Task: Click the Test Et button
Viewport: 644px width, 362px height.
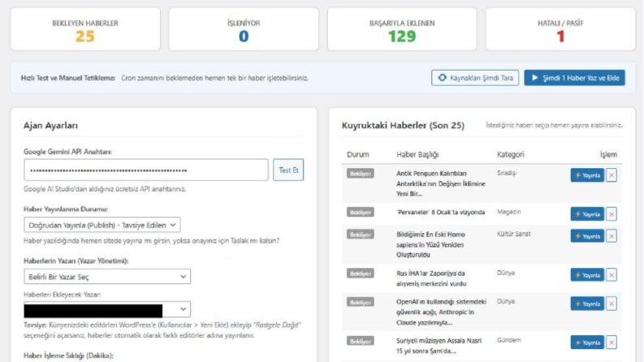Action: [288, 170]
